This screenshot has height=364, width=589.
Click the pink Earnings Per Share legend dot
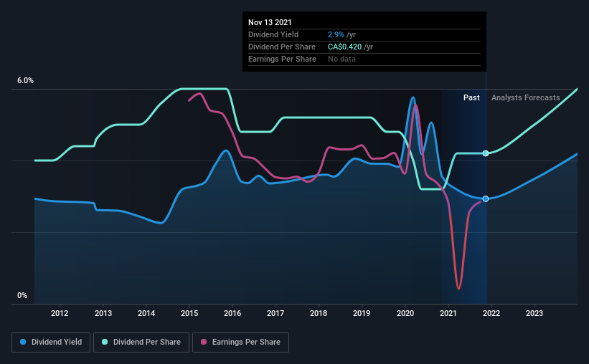pos(204,342)
